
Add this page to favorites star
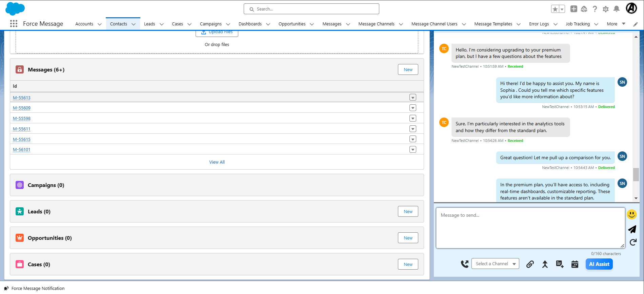coord(555,9)
